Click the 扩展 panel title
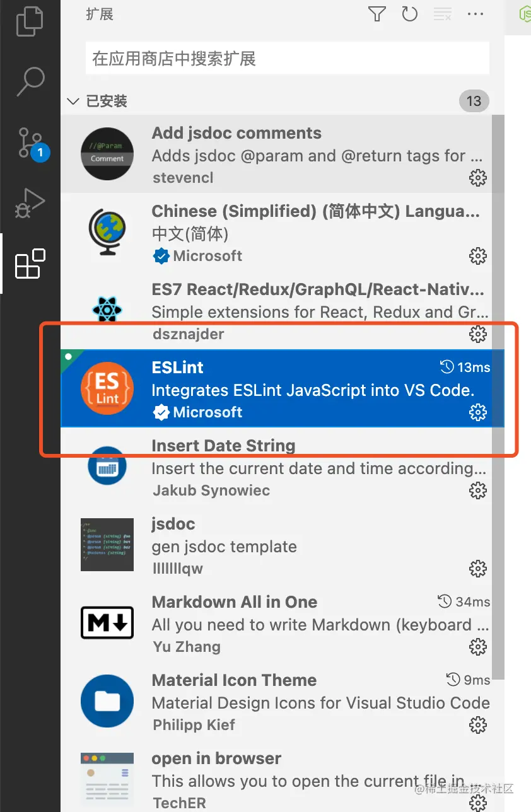Image resolution: width=531 pixels, height=812 pixels. click(100, 14)
